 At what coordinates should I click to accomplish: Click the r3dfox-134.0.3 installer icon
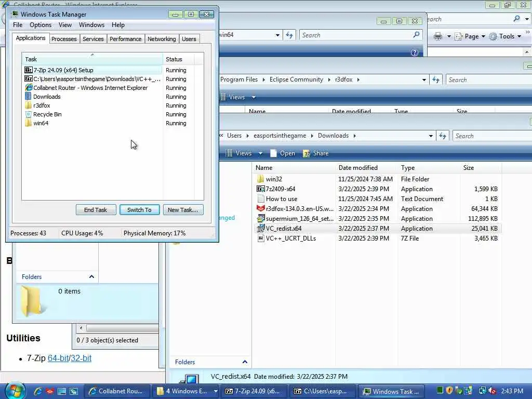(260, 209)
